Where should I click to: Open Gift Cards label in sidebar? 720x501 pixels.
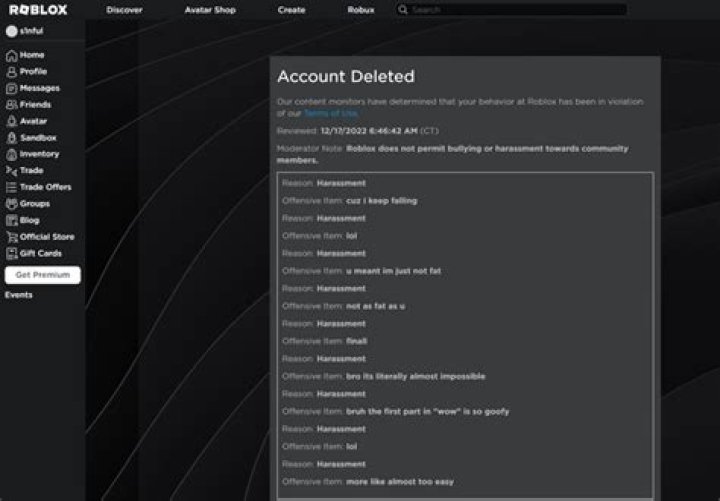click(x=41, y=253)
